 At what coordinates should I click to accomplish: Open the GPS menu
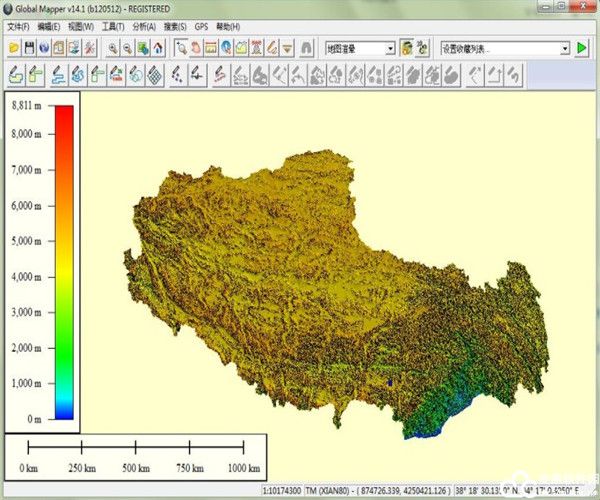[x=202, y=26]
